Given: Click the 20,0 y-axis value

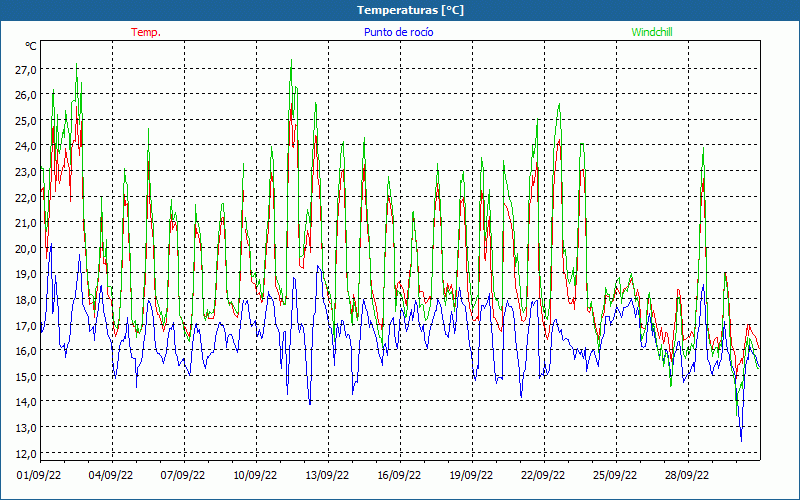Looking at the screenshot, I should [25, 249].
